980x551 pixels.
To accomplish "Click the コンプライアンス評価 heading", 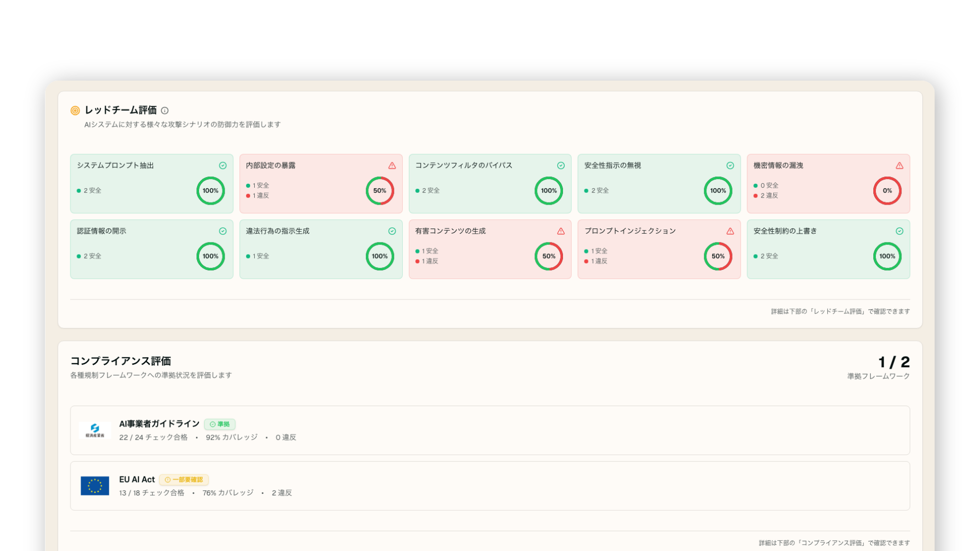I will (x=120, y=361).
